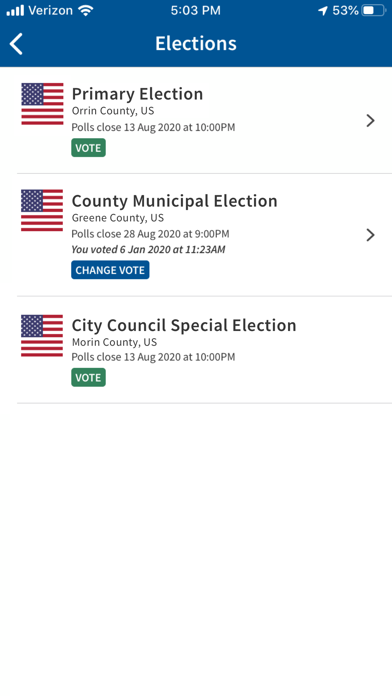
Task: Tap the flag next to County Municipal Election
Action: pos(42,210)
